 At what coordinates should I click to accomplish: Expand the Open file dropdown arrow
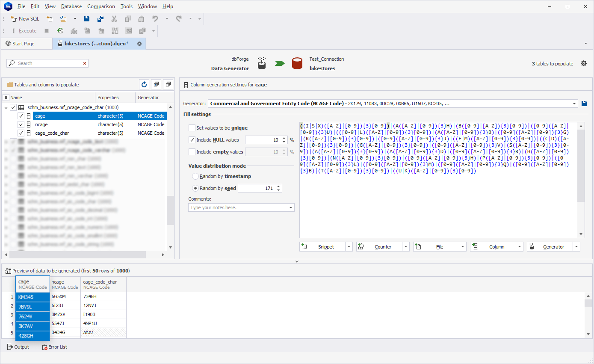[75, 19]
